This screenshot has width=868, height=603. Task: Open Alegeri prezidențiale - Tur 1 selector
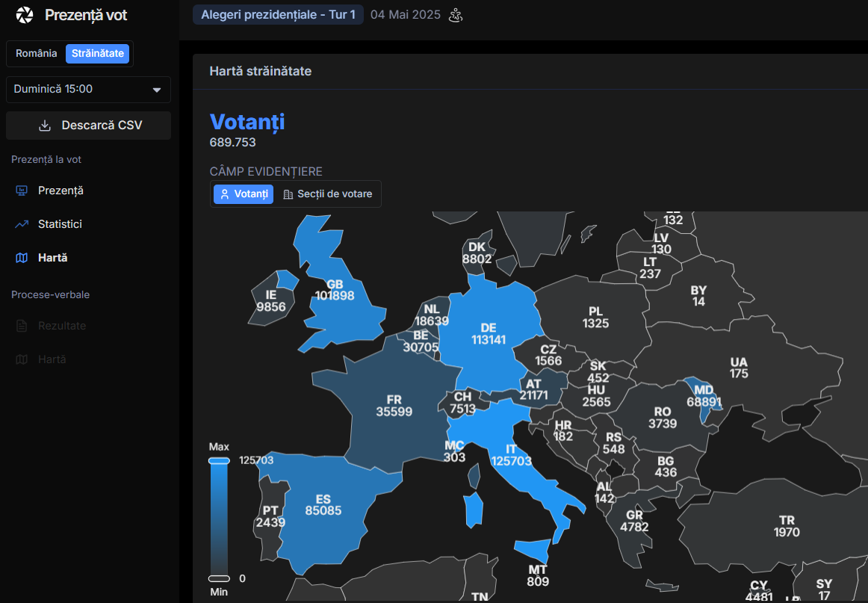click(x=278, y=15)
